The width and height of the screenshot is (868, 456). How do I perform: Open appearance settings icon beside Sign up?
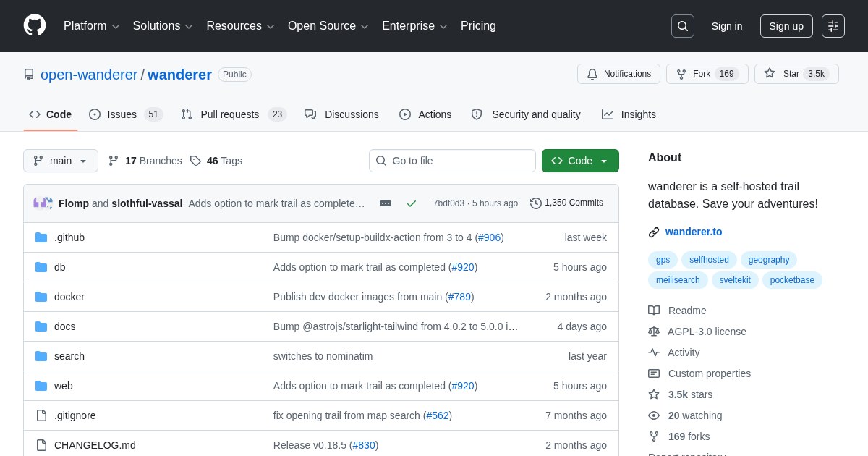click(833, 26)
